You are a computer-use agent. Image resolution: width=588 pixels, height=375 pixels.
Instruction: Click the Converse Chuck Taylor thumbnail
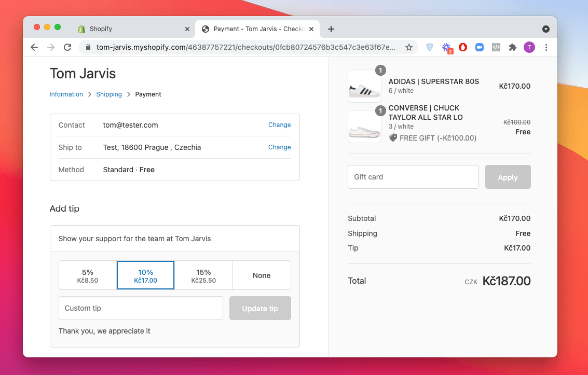point(364,127)
